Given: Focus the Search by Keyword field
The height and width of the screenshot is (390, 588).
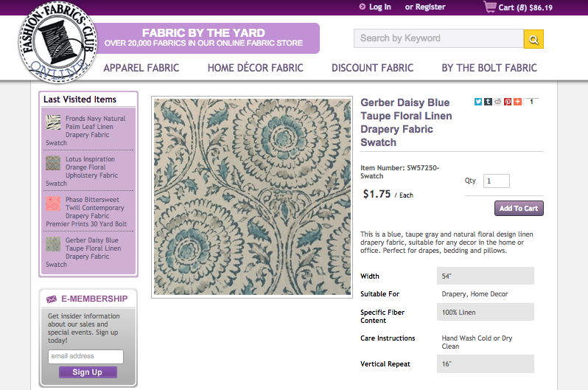Looking at the screenshot, I should 438,38.
